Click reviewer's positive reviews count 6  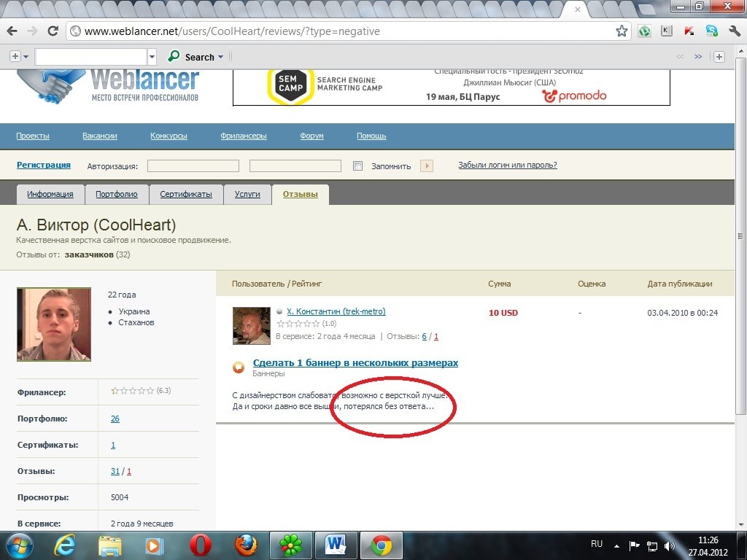[x=424, y=336]
